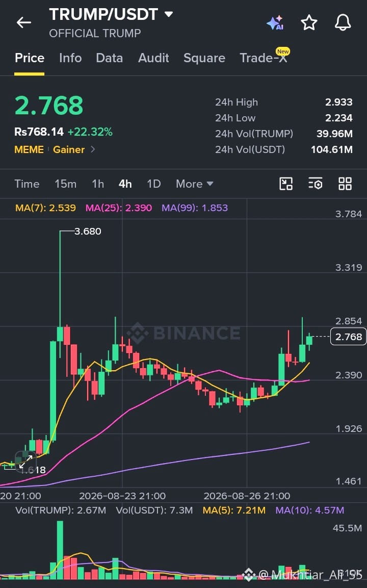Click the tallest green volume bar

(x=60, y=550)
